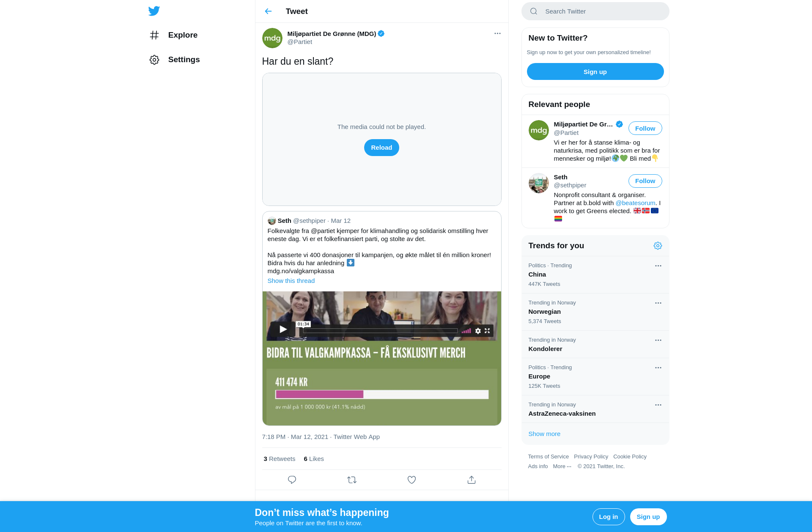Open the Trends settings gear icon
This screenshot has width=812, height=532.
658,246
